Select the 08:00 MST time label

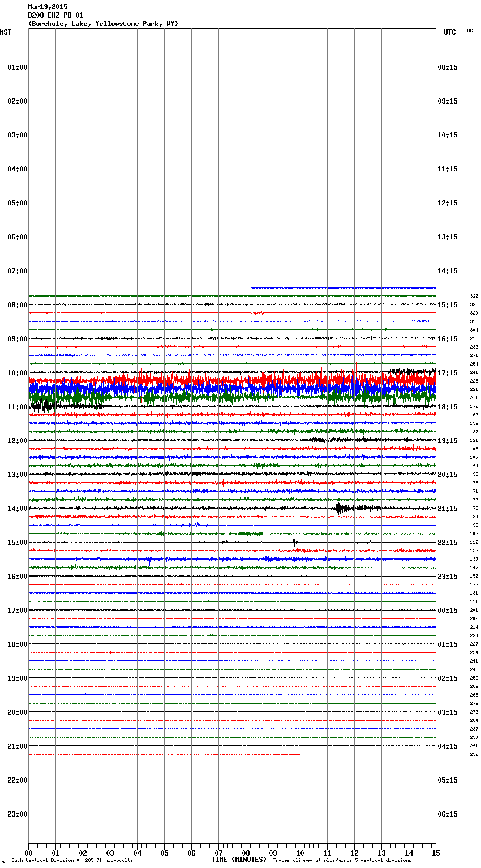tap(18, 305)
